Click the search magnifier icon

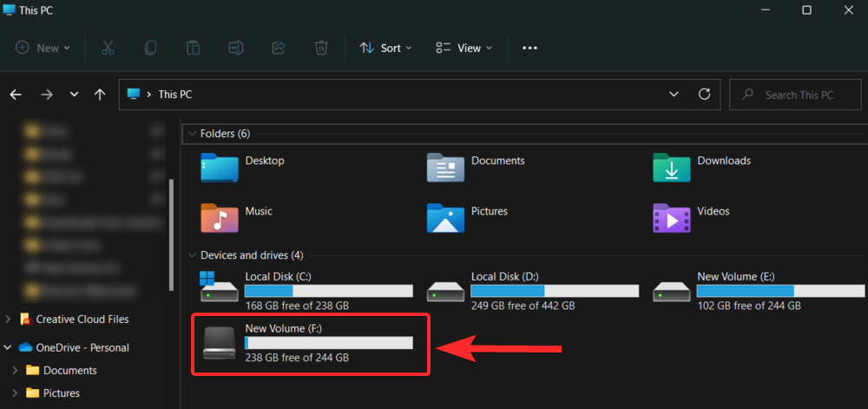(748, 95)
